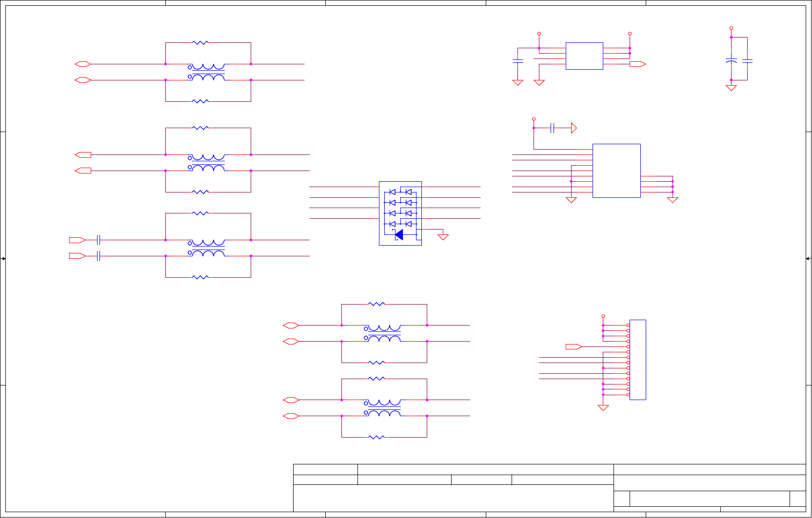Select upper of the two series coupling capacitors
The height and width of the screenshot is (518, 812).
point(99,240)
